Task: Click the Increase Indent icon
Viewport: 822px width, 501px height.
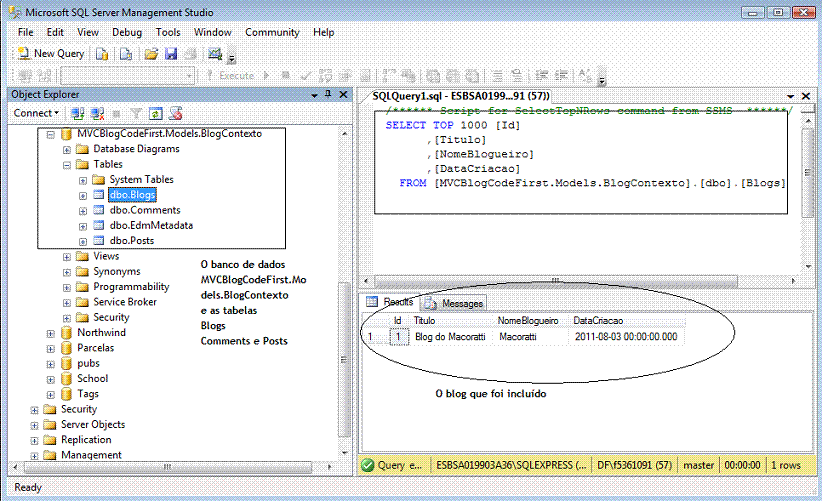Action: [x=561, y=76]
